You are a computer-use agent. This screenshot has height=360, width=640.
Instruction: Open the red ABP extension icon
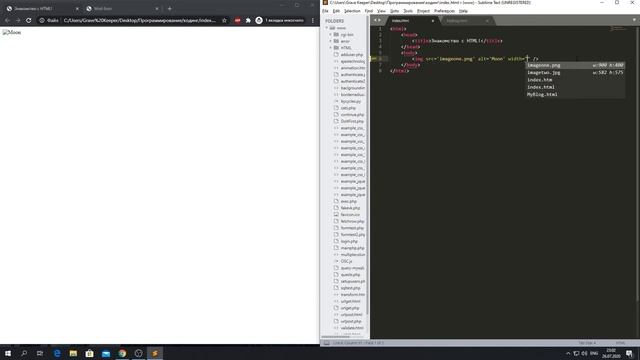coord(237,20)
